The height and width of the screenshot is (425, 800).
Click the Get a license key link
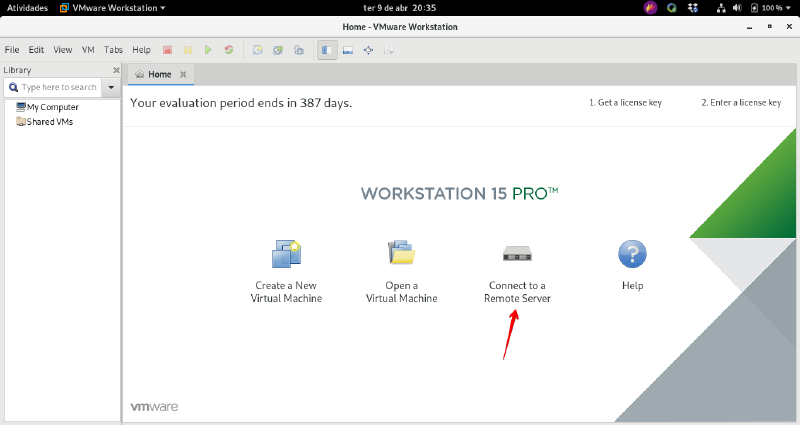pos(625,103)
